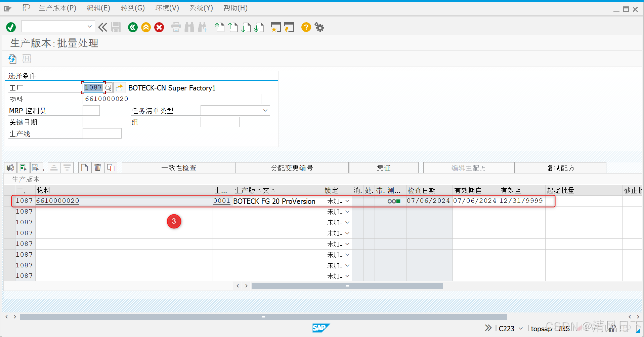Screen dimensions: 644x337
Task: Go to first page icon
Action: pos(220,27)
